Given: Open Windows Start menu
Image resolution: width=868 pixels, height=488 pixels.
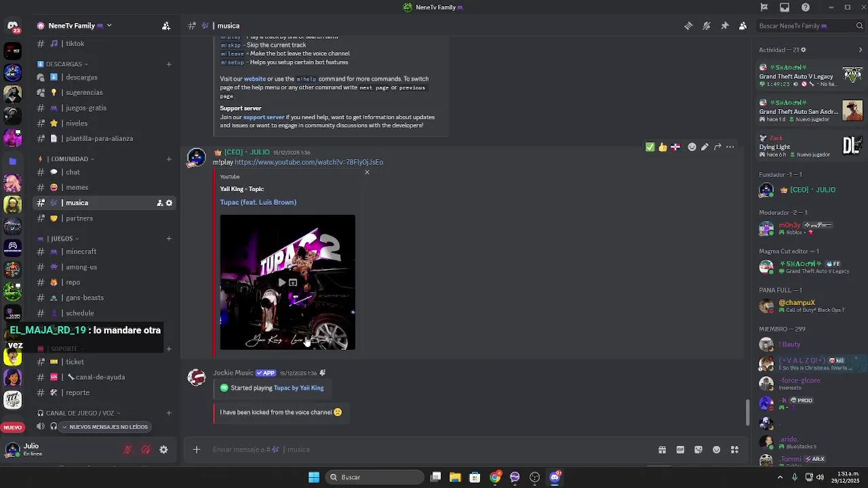Looking at the screenshot, I should click(x=314, y=477).
